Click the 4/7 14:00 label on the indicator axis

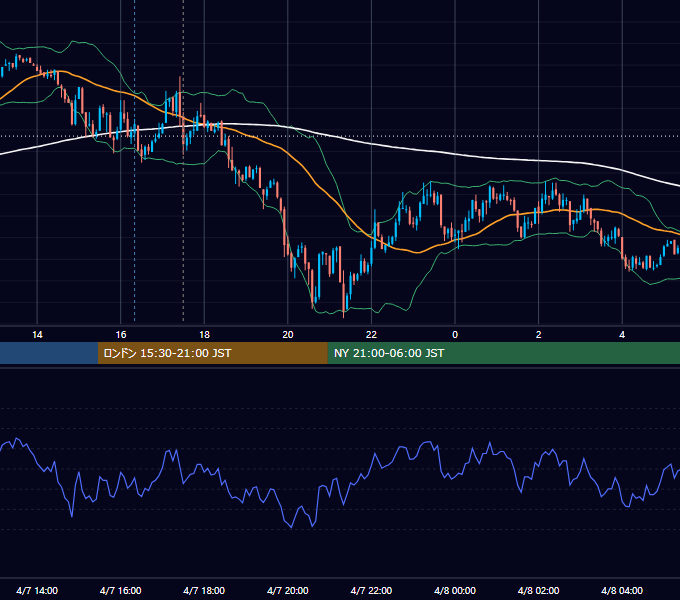pos(37,590)
